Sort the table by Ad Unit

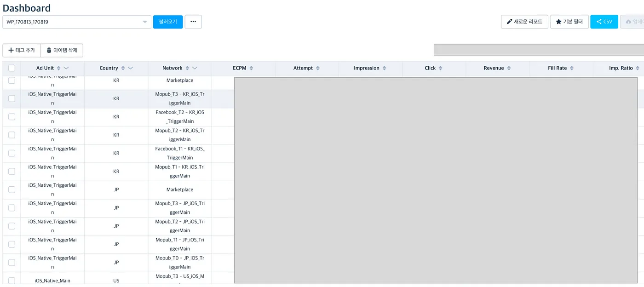pyautogui.click(x=58, y=68)
